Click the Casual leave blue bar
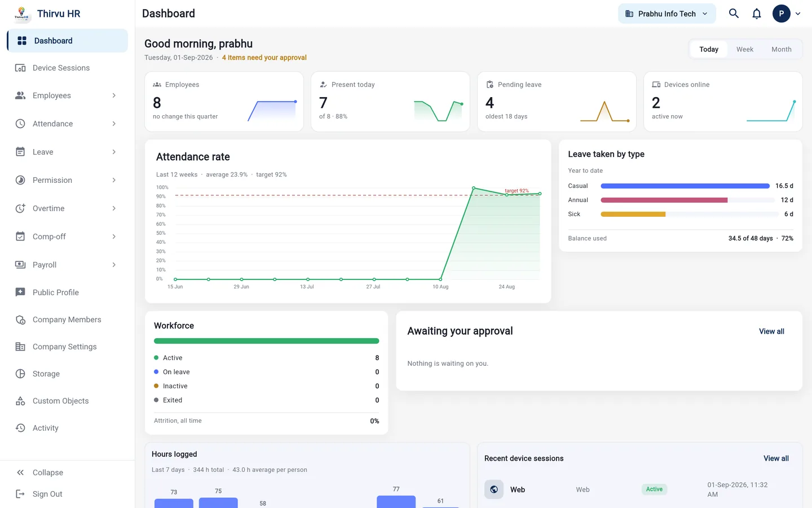 click(x=685, y=186)
